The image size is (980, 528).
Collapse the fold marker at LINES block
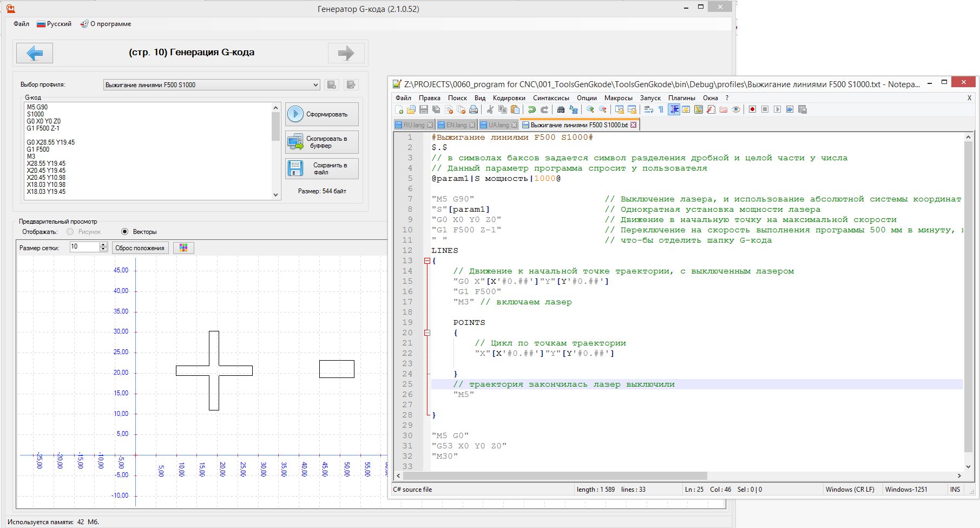(x=427, y=261)
